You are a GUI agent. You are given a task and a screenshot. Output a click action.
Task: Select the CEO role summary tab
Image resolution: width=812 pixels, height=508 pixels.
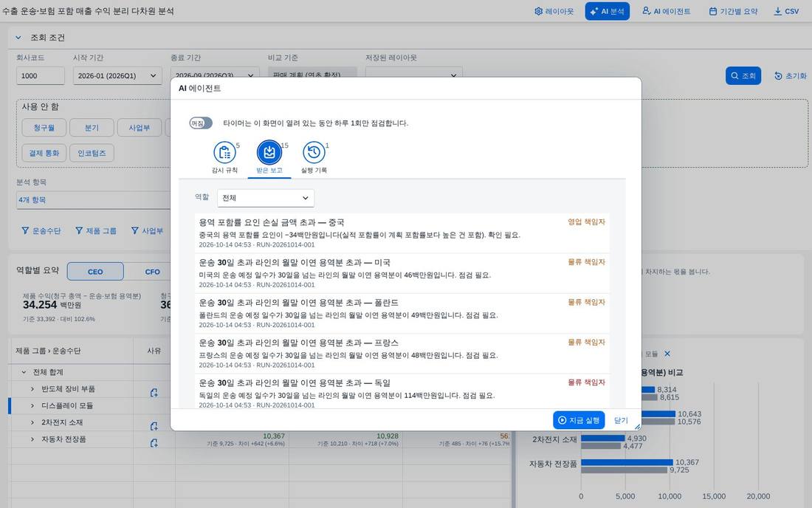pos(95,271)
